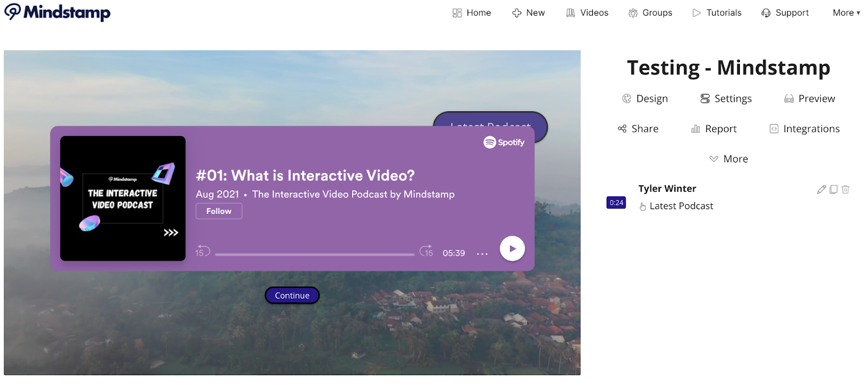The height and width of the screenshot is (385, 868).
Task: Open the Support page
Action: pos(785,12)
